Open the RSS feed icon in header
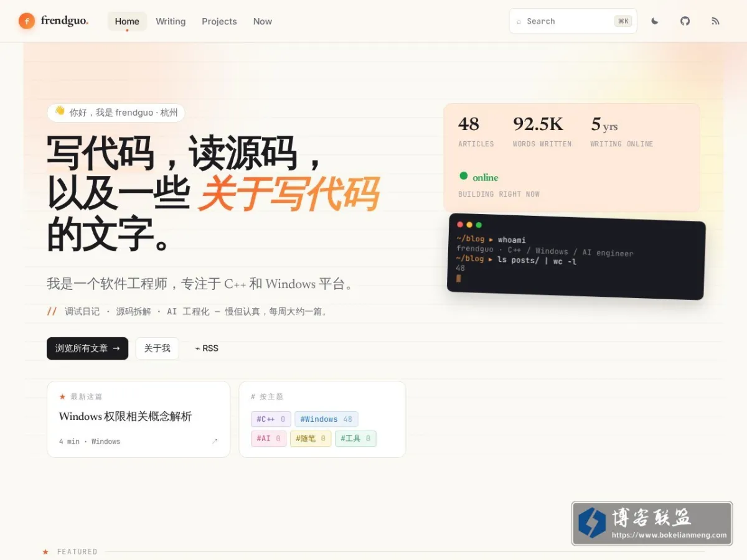The width and height of the screenshot is (747, 560). click(715, 21)
